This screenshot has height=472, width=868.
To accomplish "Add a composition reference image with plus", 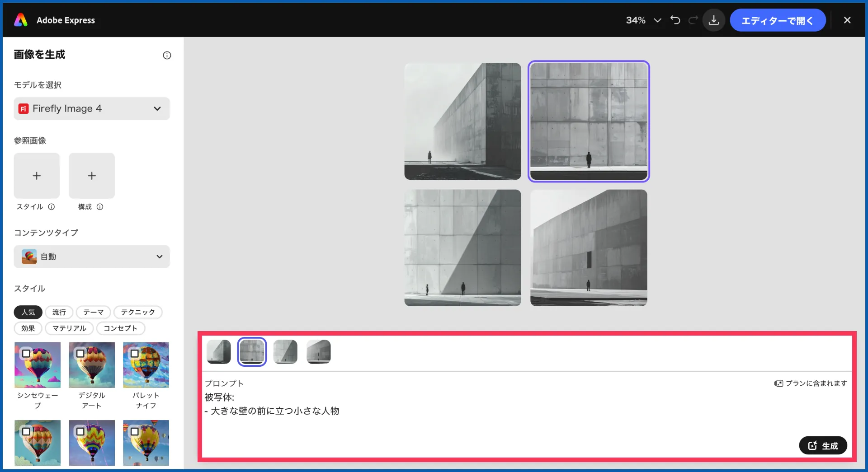I will click(x=92, y=176).
